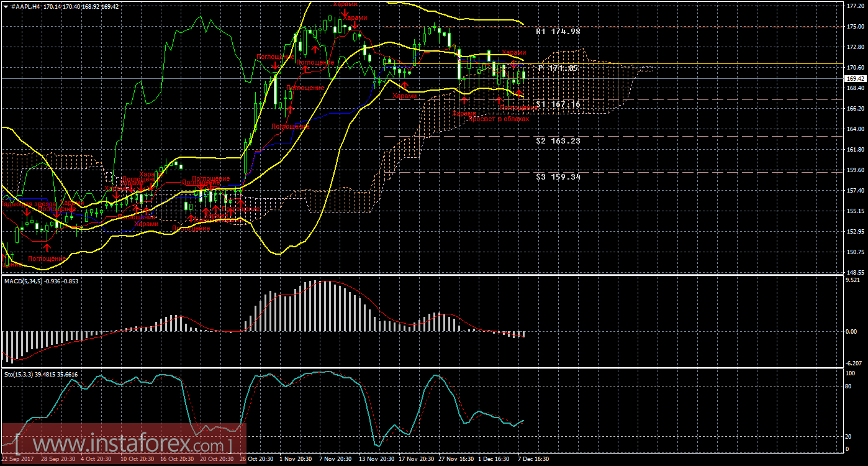Click red down arrow under Падающая звезда label
Screen dimensions: 868x466
pyautogui.click(x=27, y=213)
